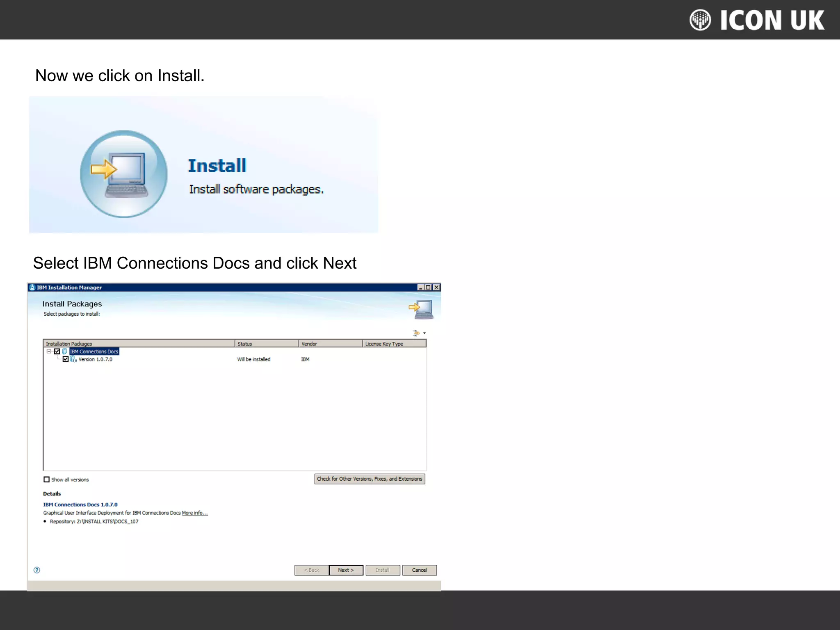840x630 pixels.
Task: Click Check for Other Versions, Fixes, and Extensions
Action: click(370, 479)
